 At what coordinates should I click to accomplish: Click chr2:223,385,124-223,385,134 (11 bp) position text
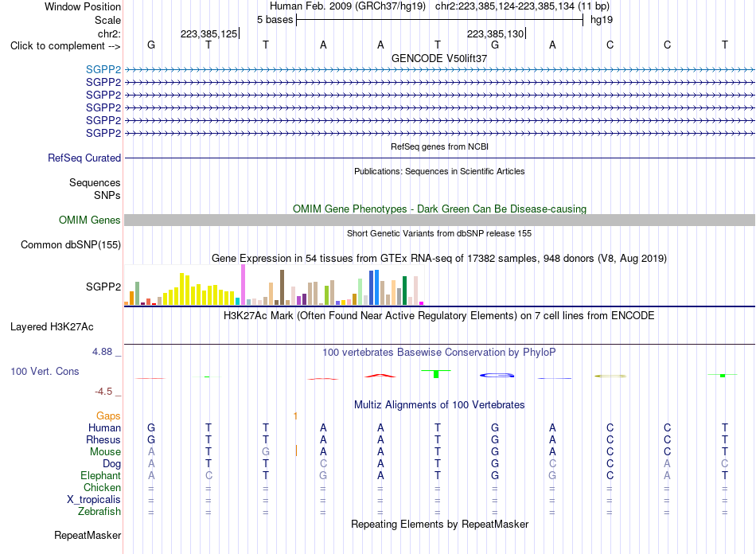(522, 6)
